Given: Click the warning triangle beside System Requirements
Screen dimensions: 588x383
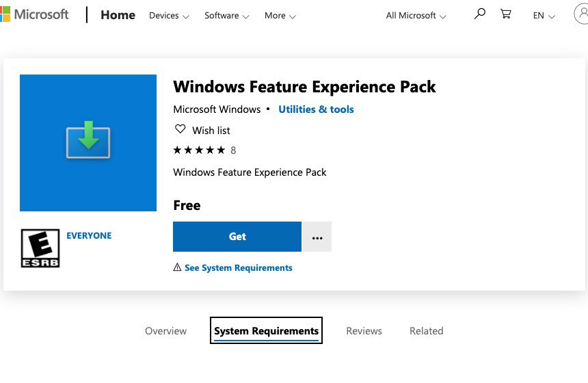Looking at the screenshot, I should (x=177, y=267).
